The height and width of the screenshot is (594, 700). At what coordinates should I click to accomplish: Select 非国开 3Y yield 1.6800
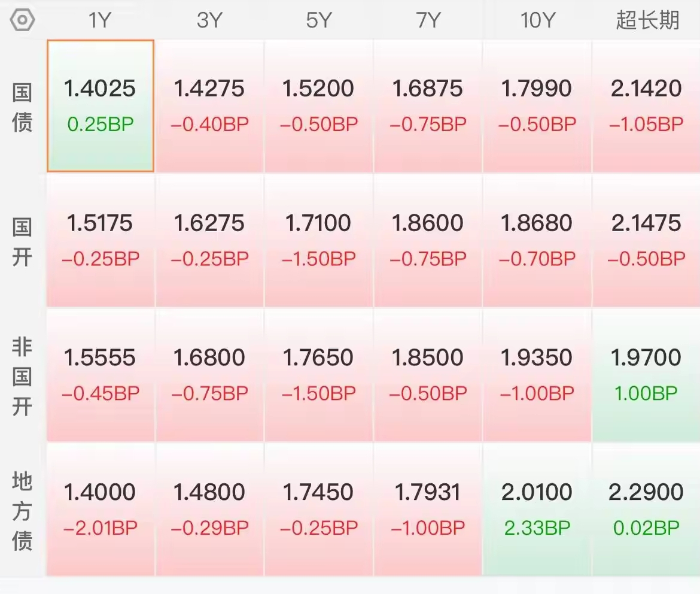click(x=209, y=375)
